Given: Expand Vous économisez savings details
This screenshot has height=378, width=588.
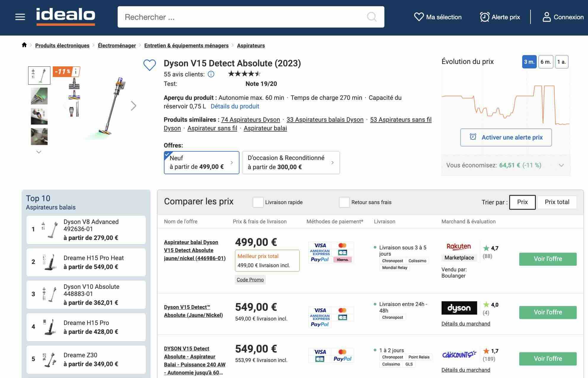Looking at the screenshot, I should [561, 165].
